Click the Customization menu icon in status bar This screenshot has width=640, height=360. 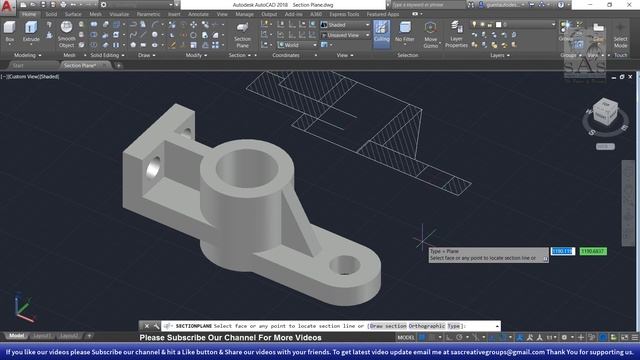[x=635, y=338]
